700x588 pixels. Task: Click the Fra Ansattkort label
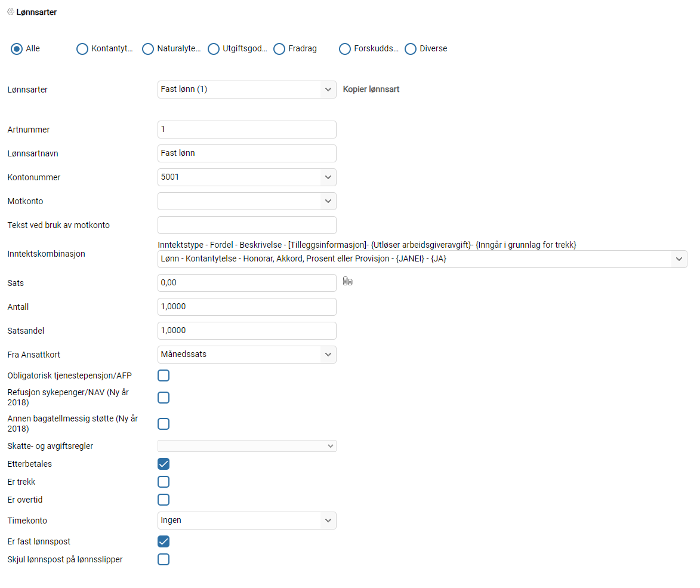(33, 355)
